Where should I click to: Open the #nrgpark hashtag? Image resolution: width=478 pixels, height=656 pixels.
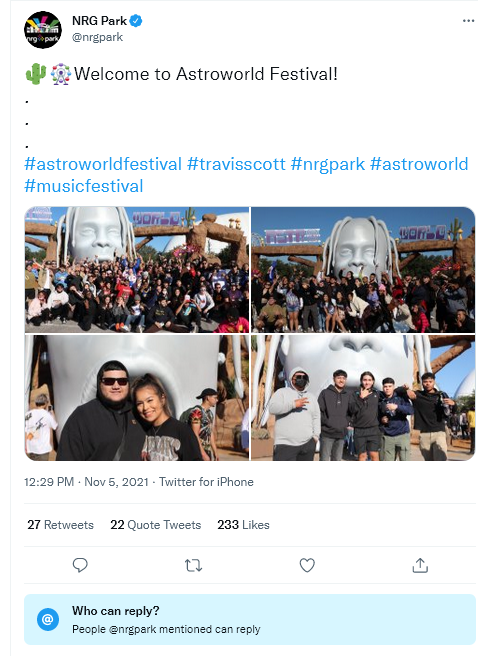pos(328,164)
